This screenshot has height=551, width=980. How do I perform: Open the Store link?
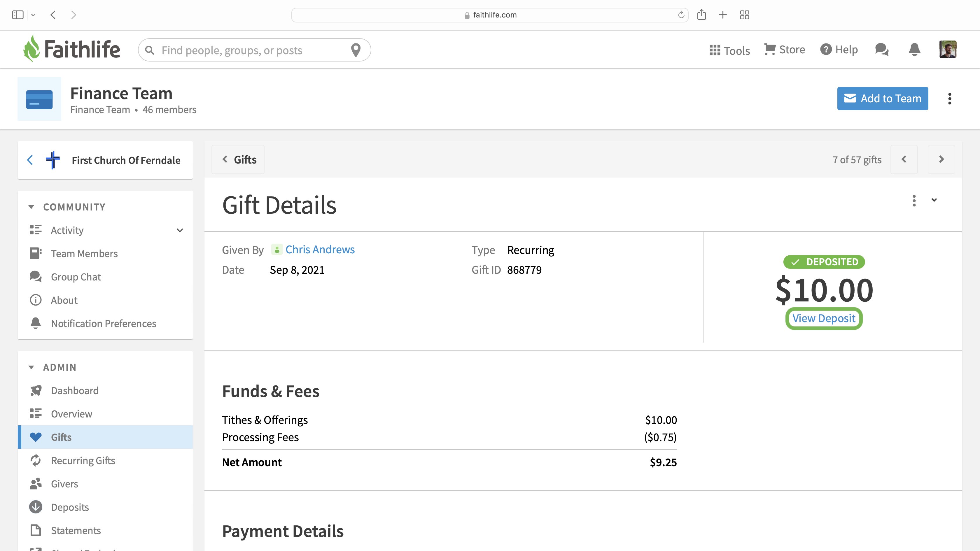tap(785, 50)
